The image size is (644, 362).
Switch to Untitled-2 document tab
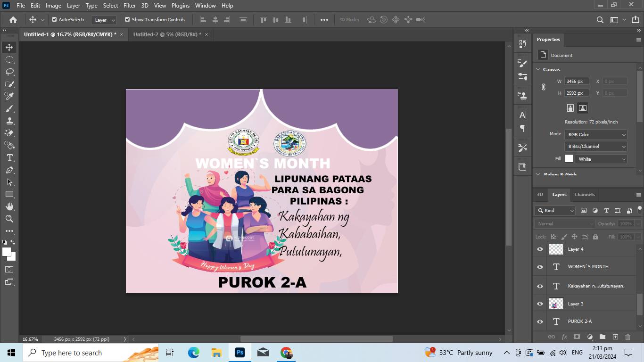(167, 34)
